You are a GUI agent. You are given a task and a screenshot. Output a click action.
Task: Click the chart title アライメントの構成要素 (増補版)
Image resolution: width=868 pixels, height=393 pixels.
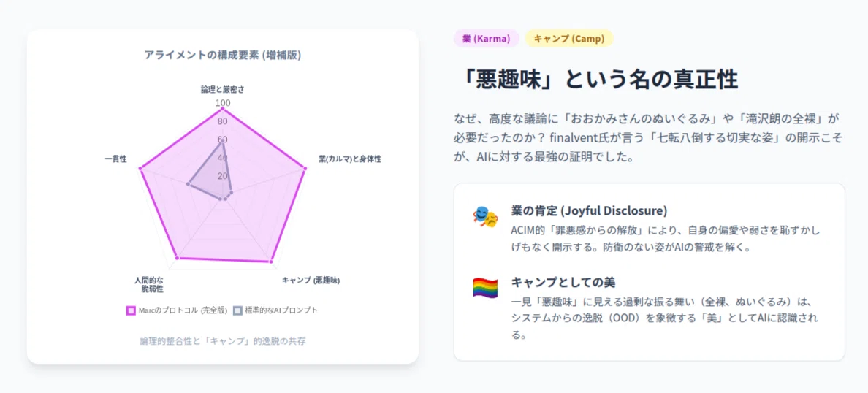pyautogui.click(x=223, y=55)
